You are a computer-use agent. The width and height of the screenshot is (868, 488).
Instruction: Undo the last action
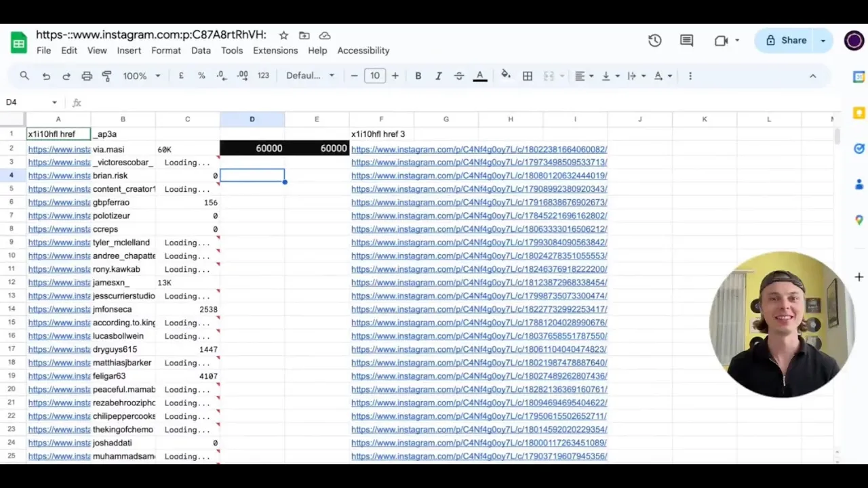[46, 76]
